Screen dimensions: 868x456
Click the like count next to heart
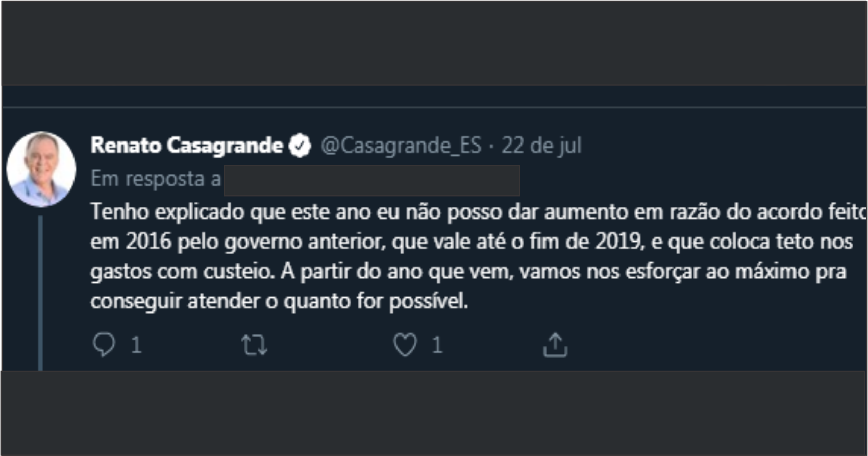437,346
